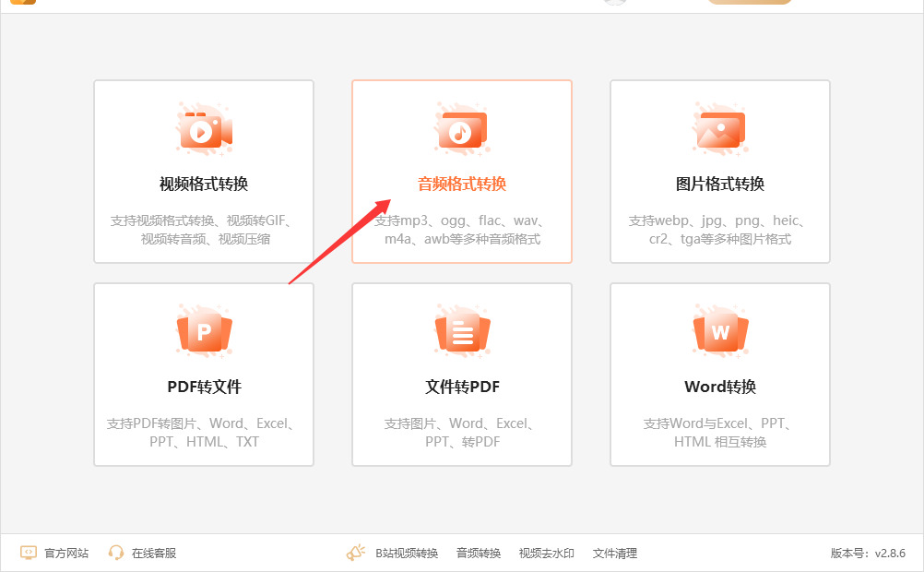924x572 pixels.
Task: Pick the Word转换 card title
Action: [720, 387]
